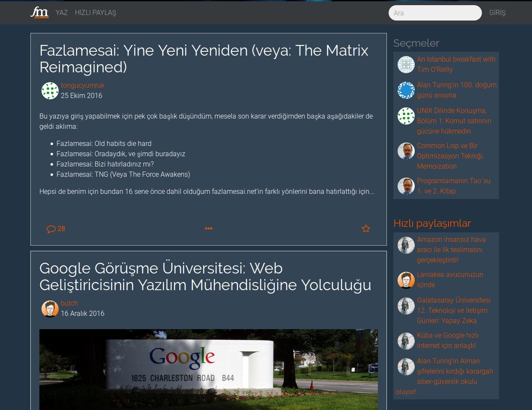Image resolution: width=532 pixels, height=410 pixels.
Task: Click list item Fazlamesai: Old habits die hard
Action: (104, 144)
